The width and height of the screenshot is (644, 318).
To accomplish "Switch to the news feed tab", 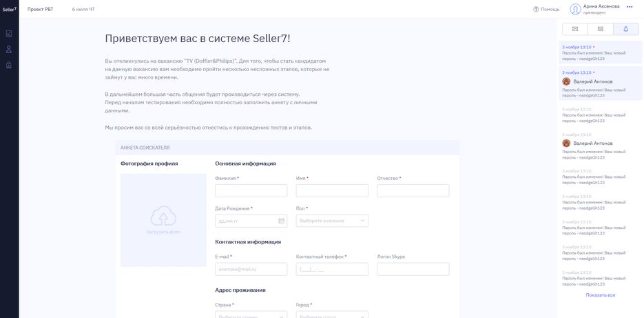I will 601,29.
